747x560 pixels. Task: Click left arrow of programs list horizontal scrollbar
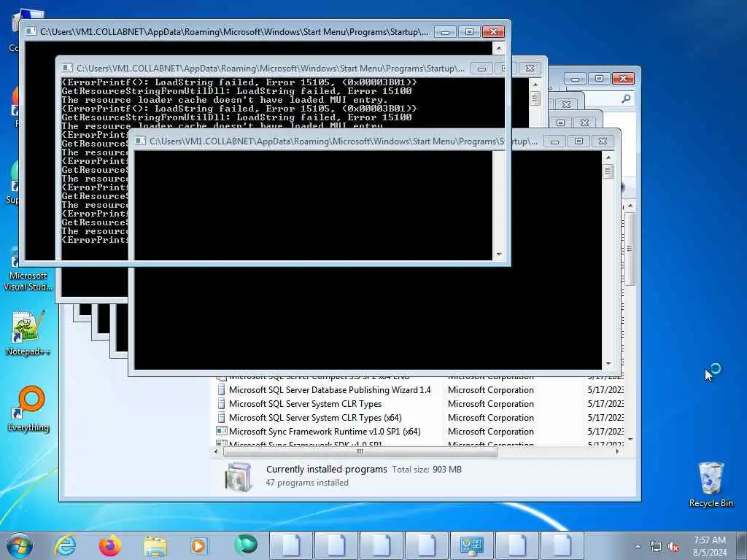coord(217,451)
